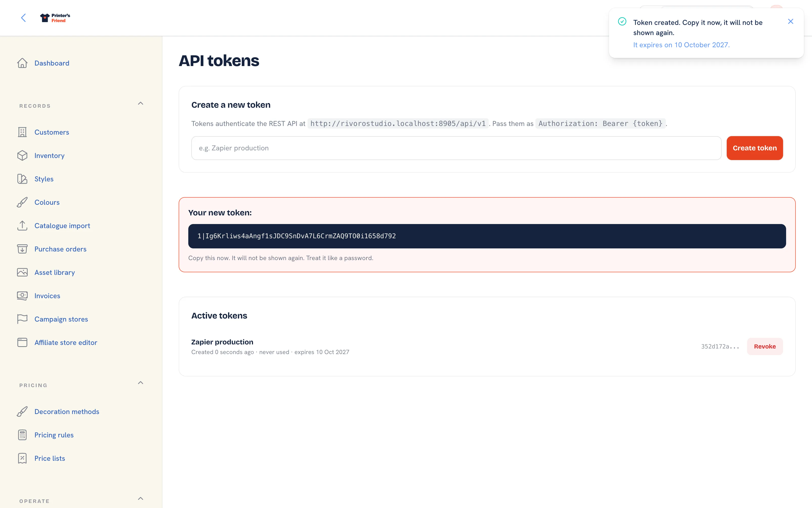Click the API URL code snippet
This screenshot has width=812, height=508.
pos(398,124)
